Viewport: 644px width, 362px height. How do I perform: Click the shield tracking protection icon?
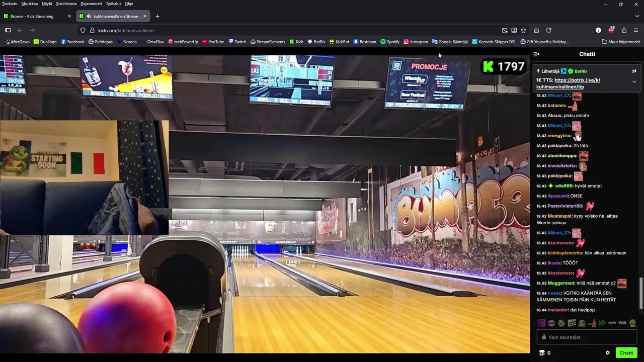tap(83, 30)
